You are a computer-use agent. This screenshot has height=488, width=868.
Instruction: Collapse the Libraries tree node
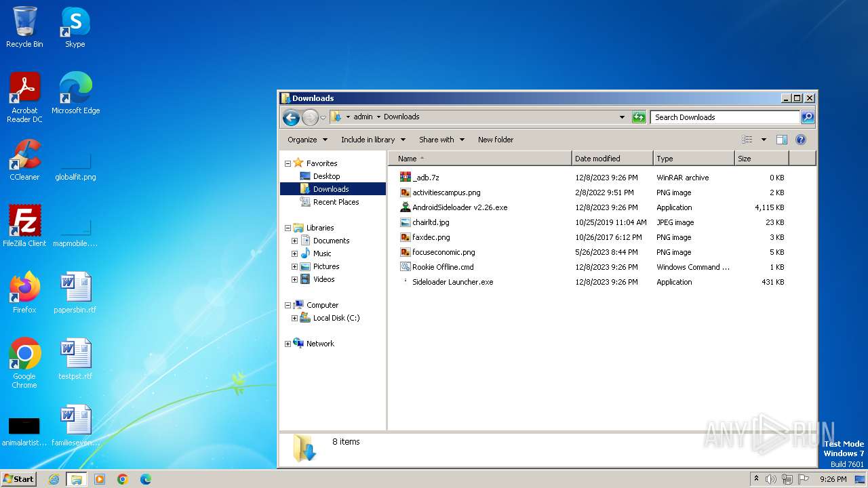pos(288,228)
